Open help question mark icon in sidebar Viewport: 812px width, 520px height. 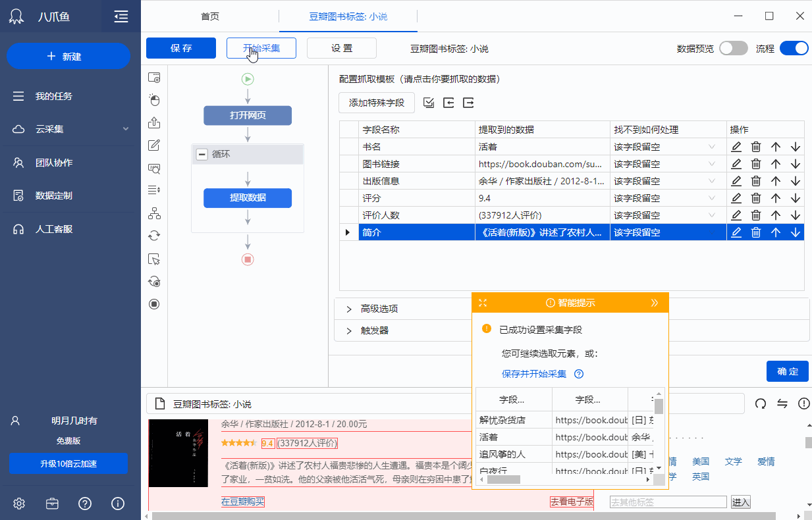coord(85,504)
